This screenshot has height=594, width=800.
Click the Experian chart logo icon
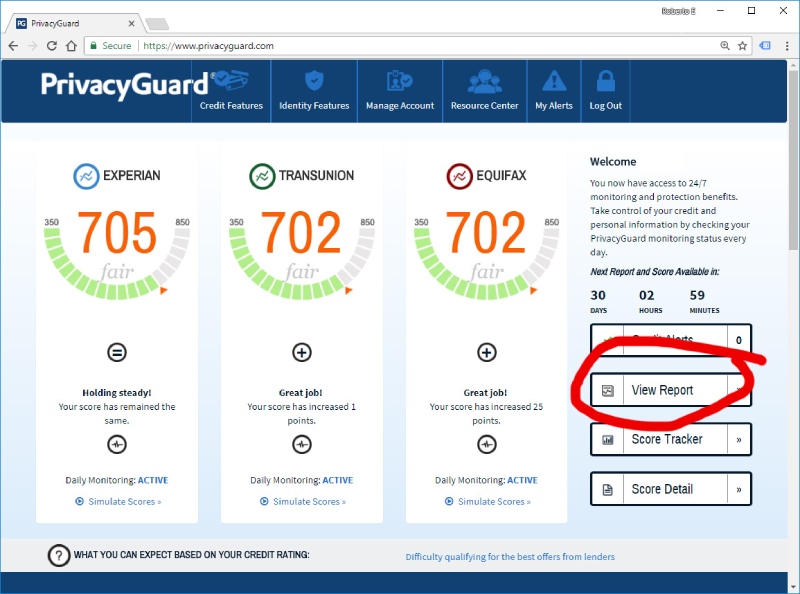86,176
